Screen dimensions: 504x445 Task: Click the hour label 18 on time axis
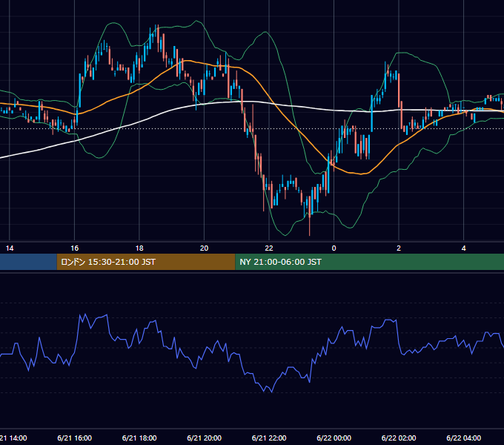(x=139, y=248)
